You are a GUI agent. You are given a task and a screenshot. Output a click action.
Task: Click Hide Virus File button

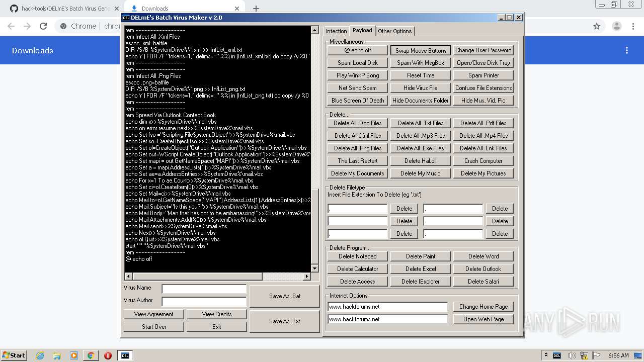click(421, 88)
